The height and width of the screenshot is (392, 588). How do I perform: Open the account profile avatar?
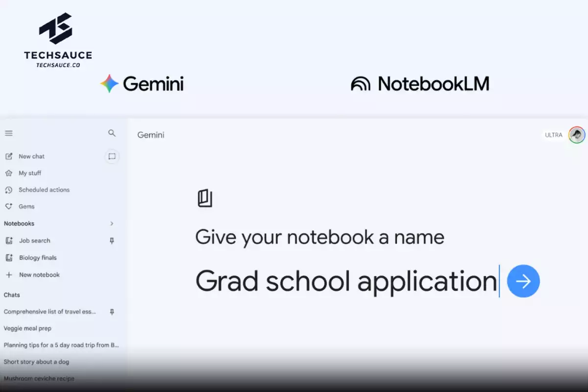pyautogui.click(x=577, y=135)
